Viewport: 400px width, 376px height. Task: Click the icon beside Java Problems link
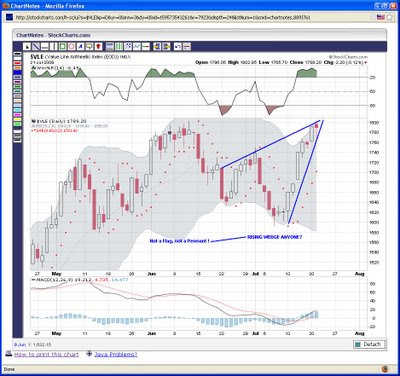point(89,354)
